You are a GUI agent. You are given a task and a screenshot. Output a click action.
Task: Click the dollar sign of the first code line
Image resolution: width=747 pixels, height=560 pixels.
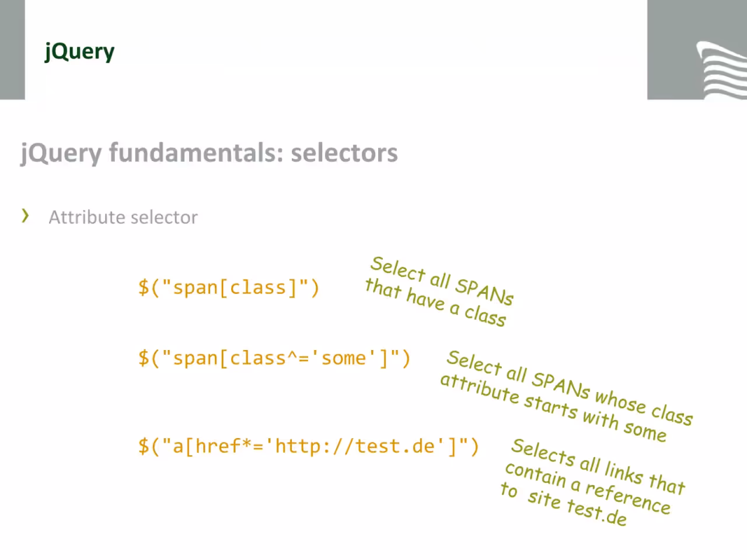[144, 288]
